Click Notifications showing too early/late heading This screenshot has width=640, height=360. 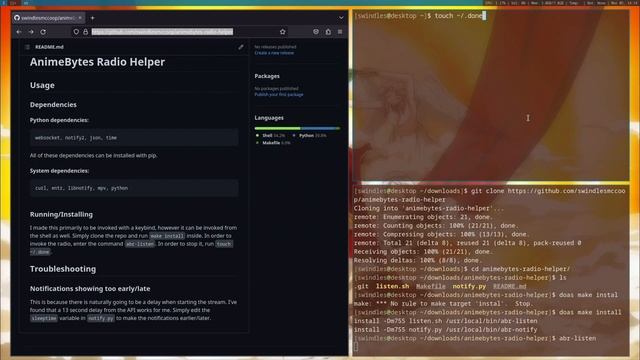click(90, 289)
